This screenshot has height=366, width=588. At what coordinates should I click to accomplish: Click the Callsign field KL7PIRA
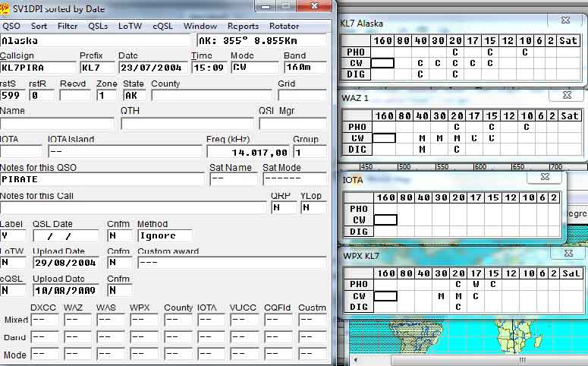[38, 68]
